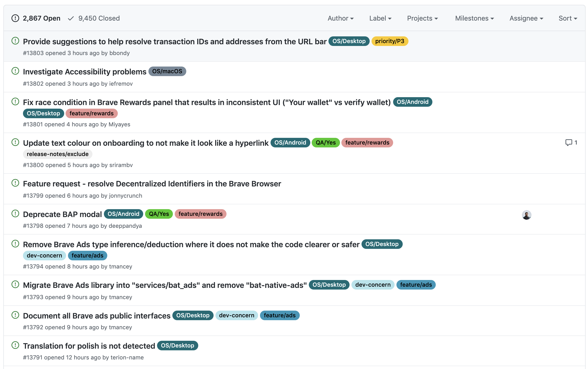The width and height of the screenshot is (588, 369).
Task: Filter by the gray OS/macOS label
Action: tap(167, 71)
